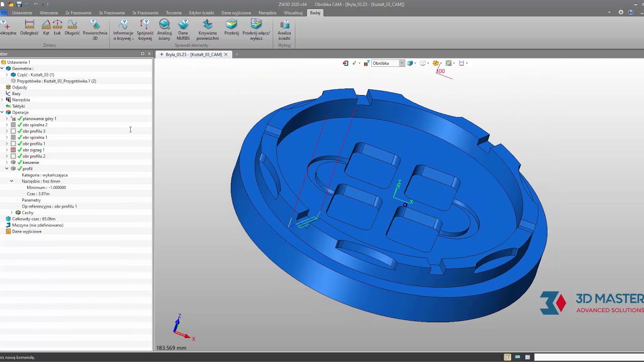The image size is (644, 362).
Task: Open dropdown arrow next to the eraser icon
Action: click(359, 63)
